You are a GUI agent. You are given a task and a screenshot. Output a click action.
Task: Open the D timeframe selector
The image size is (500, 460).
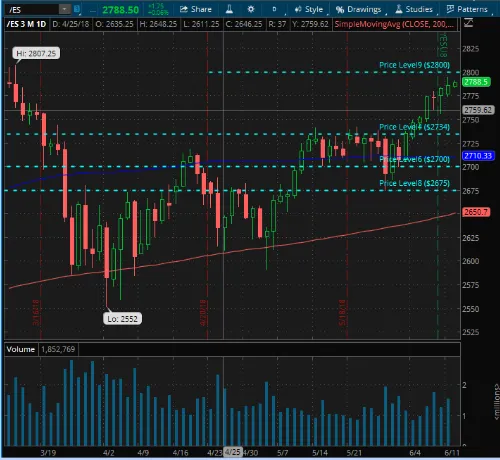click(274, 9)
